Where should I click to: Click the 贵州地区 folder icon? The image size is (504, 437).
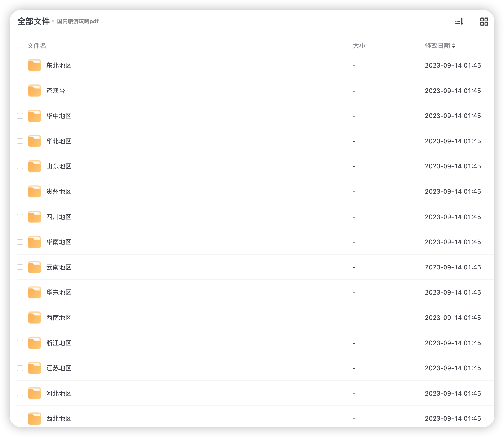tap(34, 191)
